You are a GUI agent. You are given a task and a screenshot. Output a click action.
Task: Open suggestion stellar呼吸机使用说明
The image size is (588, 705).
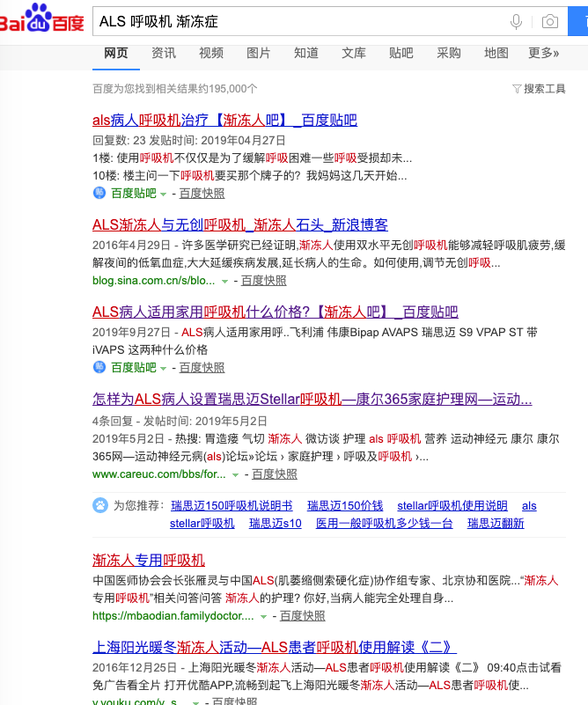tap(452, 506)
